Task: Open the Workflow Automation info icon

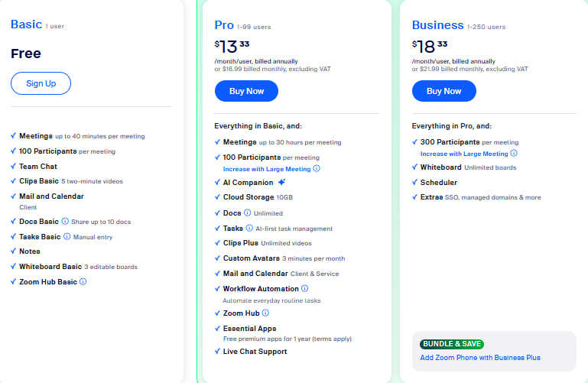Action: (x=305, y=289)
